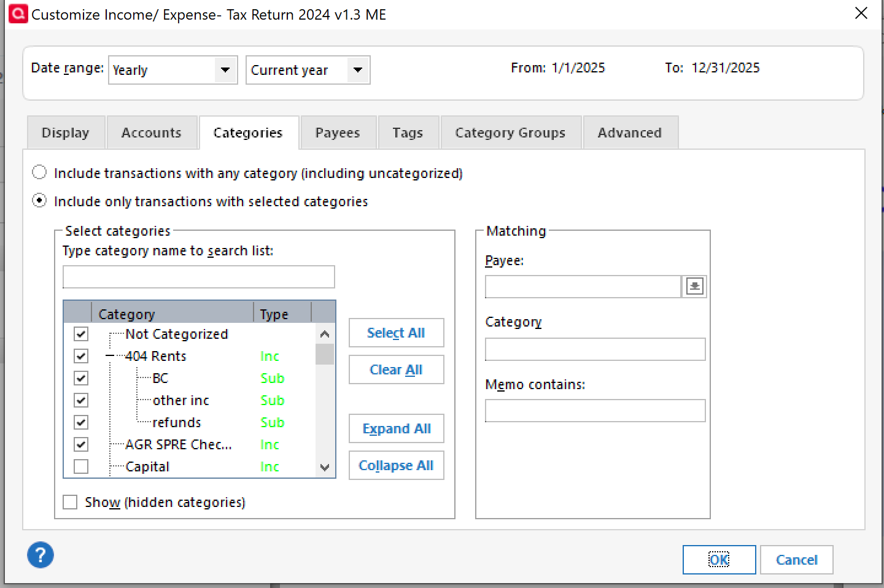Select the 'AGR SPRE Chec...' row
Viewport: 884px width, 588px height.
click(179, 444)
